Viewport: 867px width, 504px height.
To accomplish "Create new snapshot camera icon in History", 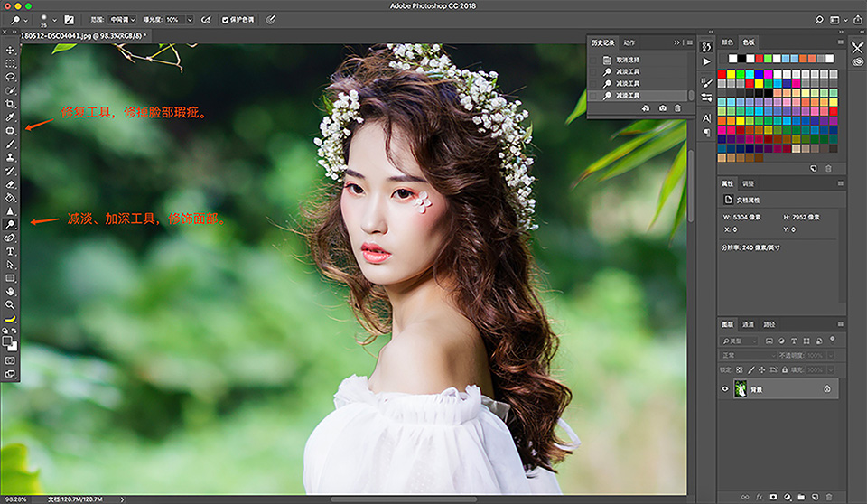I will pyautogui.click(x=662, y=108).
